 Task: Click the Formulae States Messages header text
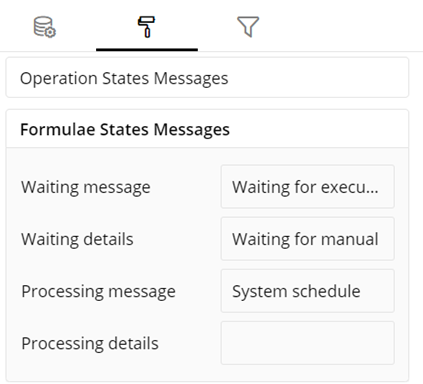125,129
